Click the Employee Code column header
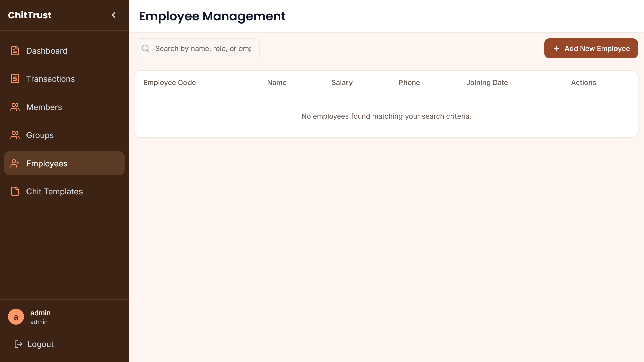 pyautogui.click(x=169, y=83)
